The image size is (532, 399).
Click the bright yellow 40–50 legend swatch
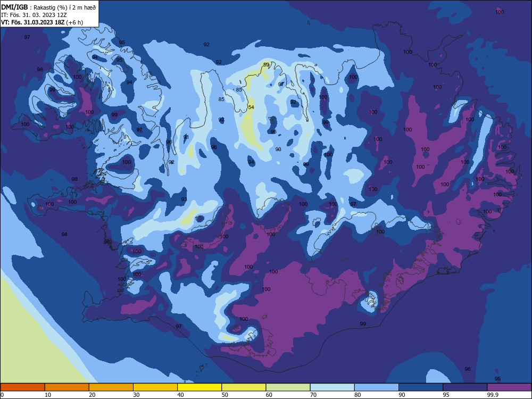[199, 387]
